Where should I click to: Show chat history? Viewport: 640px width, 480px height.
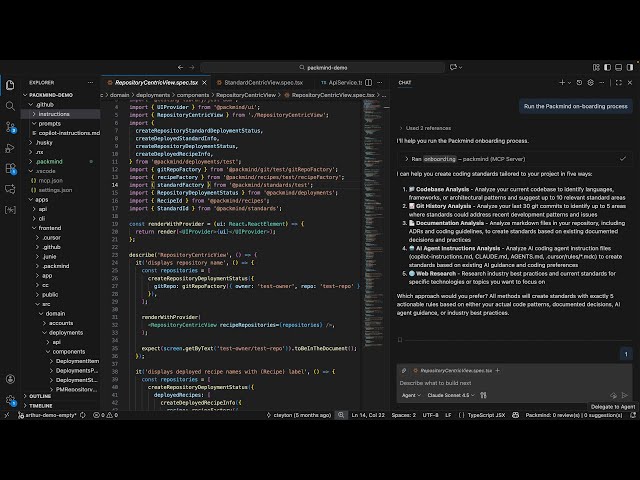pos(579,82)
